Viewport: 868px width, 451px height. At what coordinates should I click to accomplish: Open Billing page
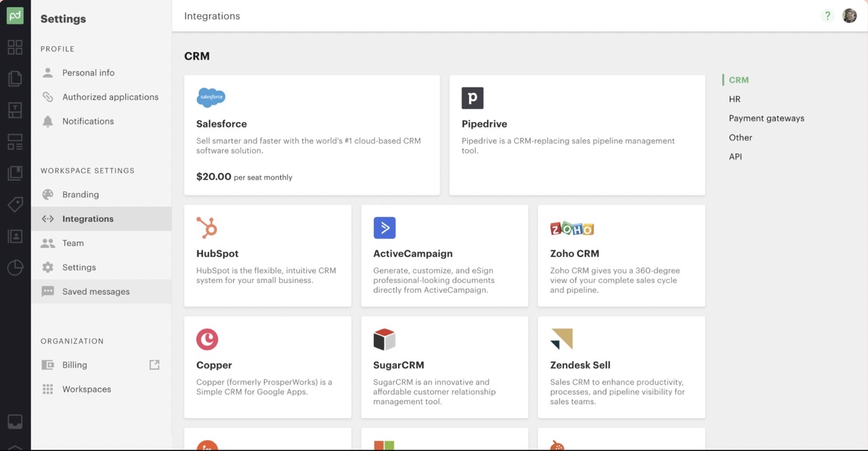pyautogui.click(x=101, y=365)
